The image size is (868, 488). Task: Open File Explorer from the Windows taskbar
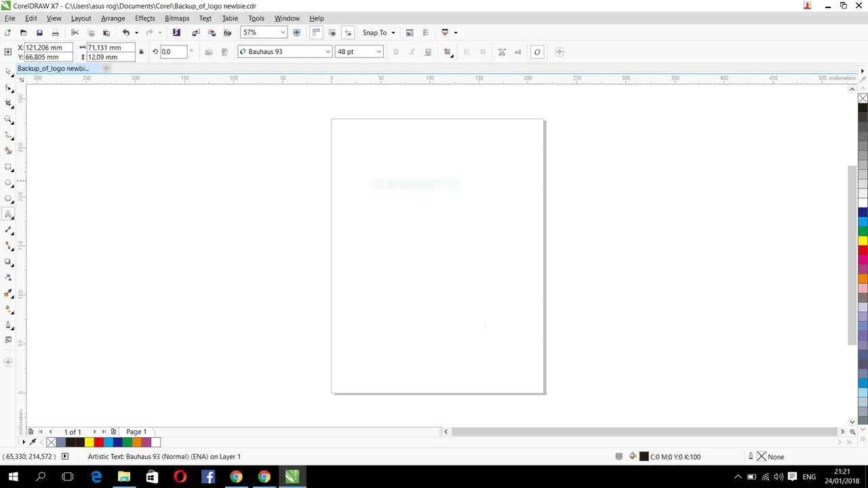coord(123,477)
